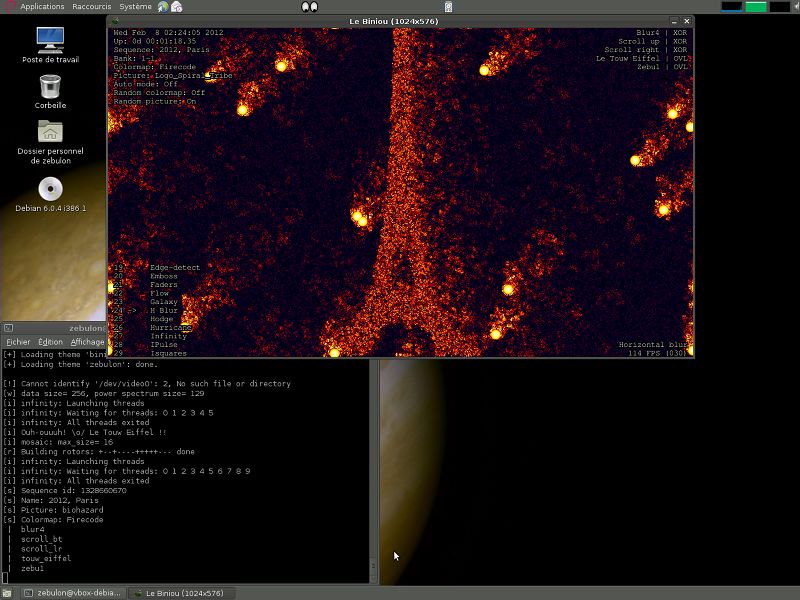
Task: Click 'Sequence: 2012, Paris' info line in Le Biniou
Action: click(x=161, y=50)
